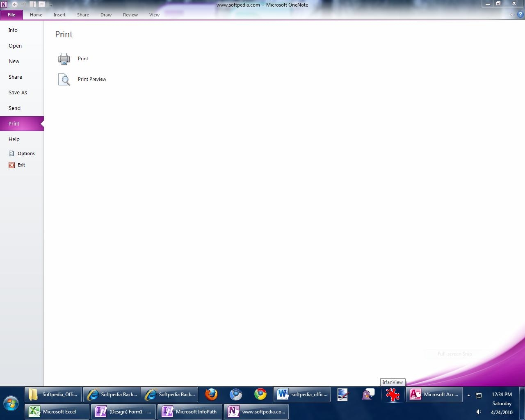Switch to the Home ribbon tab
525x420 pixels.
point(36,15)
